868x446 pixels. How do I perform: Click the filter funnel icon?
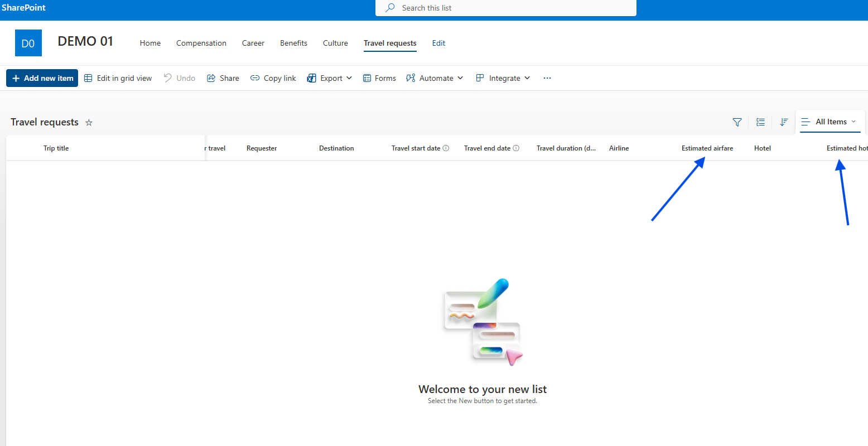(737, 122)
